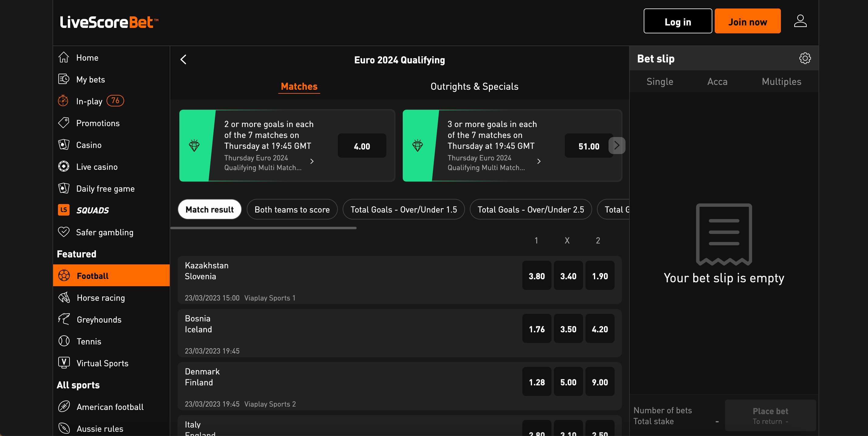The image size is (868, 436).
Task: Select Total Goals Over/Under 1.5 filter
Action: [x=403, y=210]
